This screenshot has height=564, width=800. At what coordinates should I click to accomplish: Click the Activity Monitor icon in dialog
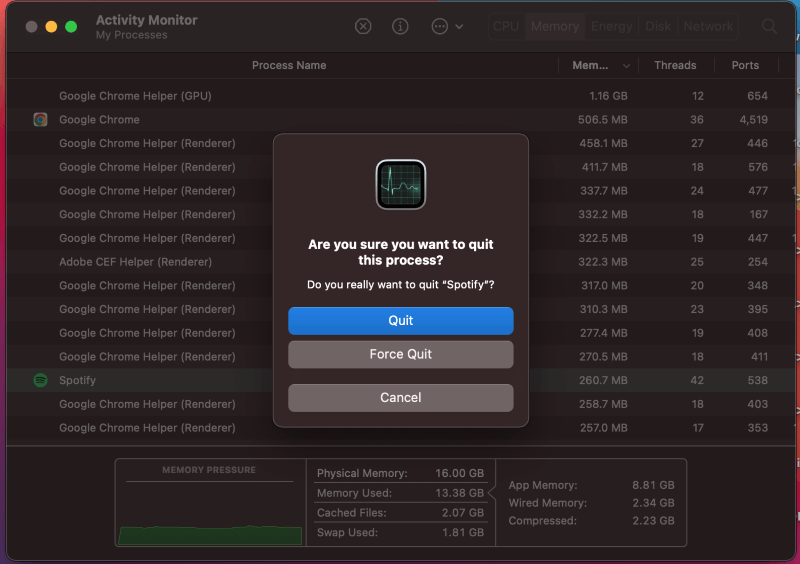401,184
